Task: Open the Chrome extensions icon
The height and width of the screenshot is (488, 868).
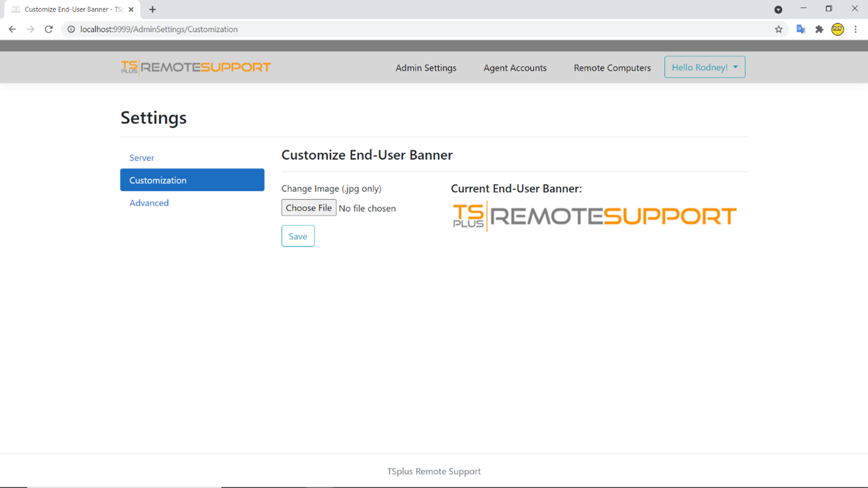Action: point(819,29)
